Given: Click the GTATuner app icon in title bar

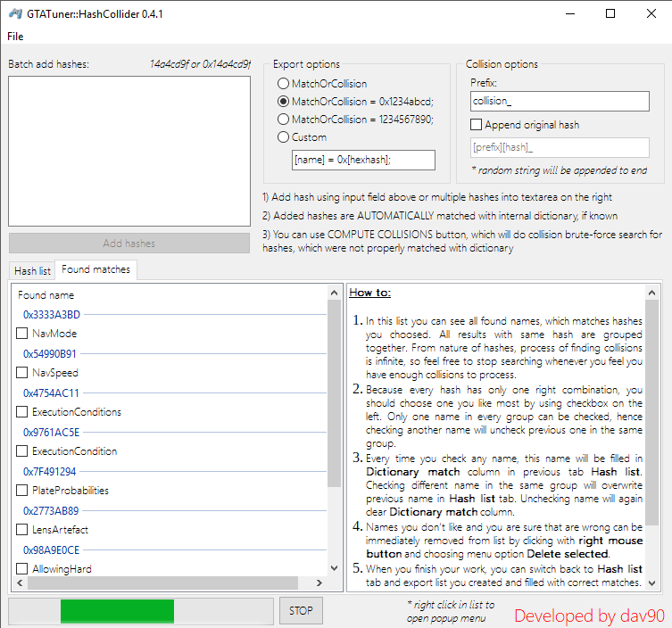Looking at the screenshot, I should pyautogui.click(x=15, y=13).
